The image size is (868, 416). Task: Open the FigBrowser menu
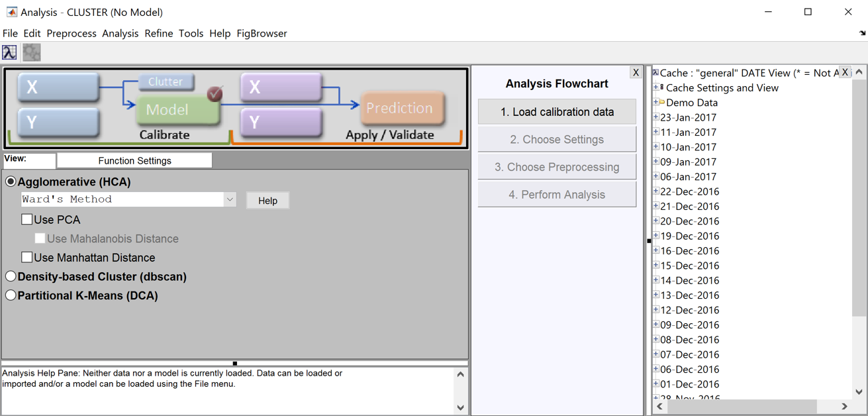pyautogui.click(x=262, y=33)
